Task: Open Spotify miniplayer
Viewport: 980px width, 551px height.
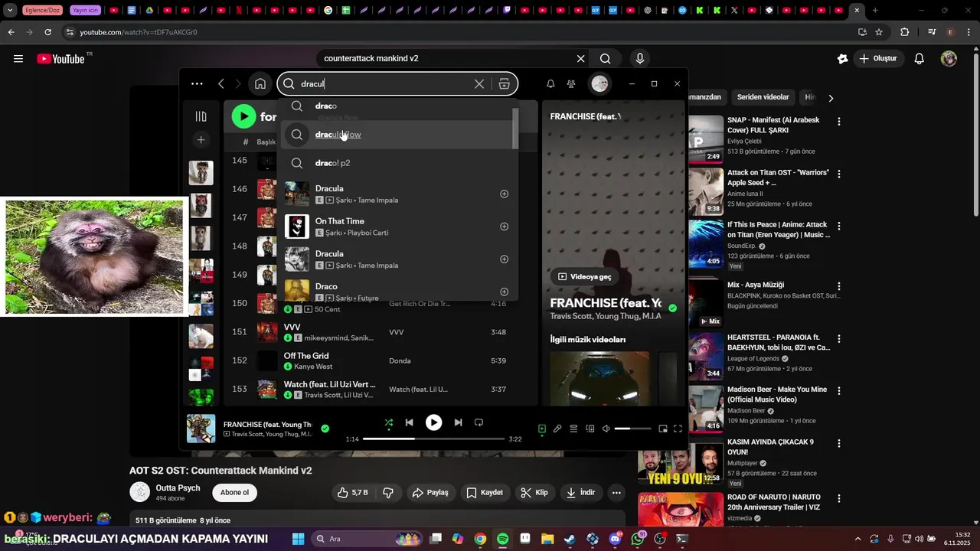Action: 662,429
